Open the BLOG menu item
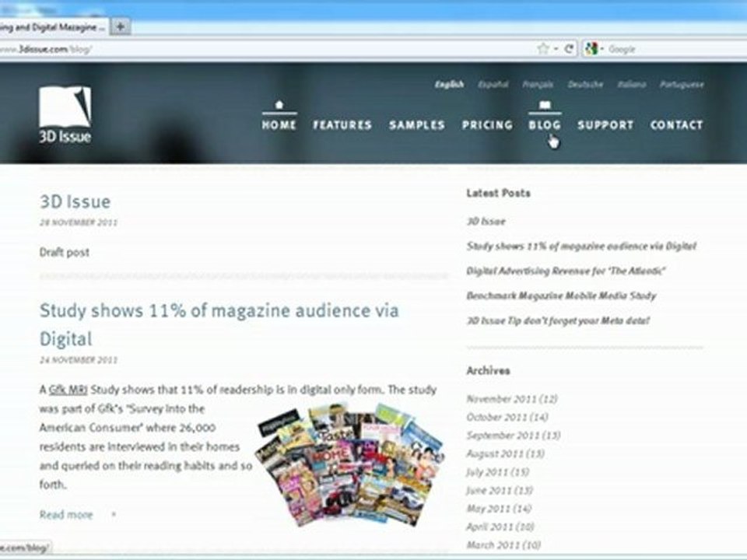This screenshot has height=560, width=747. [x=545, y=124]
